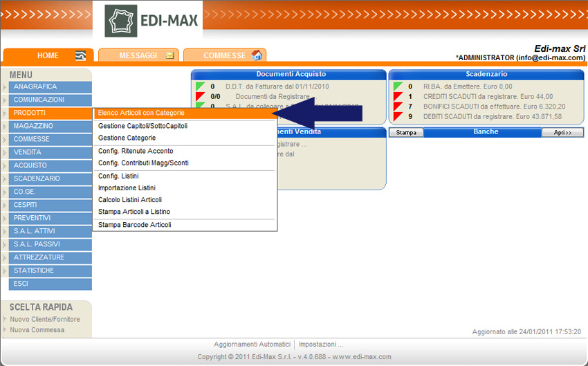Click green flag beside D.D.T. da Fatturare
This screenshot has width=588, height=366.
[200, 86]
